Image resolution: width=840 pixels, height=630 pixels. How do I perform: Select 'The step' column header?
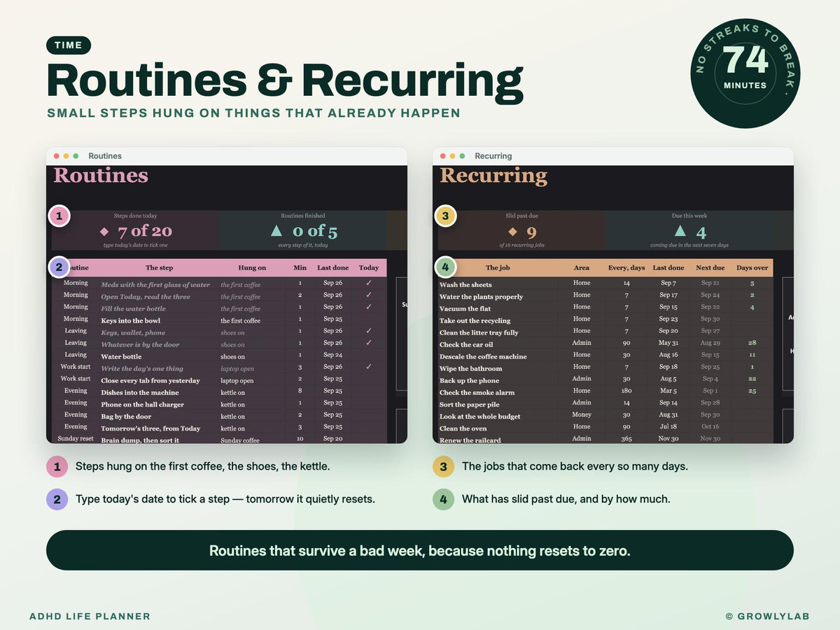(160, 267)
